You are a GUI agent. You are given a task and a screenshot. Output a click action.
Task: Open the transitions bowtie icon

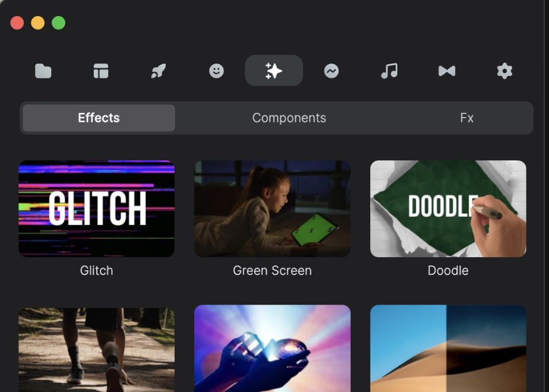pyautogui.click(x=447, y=71)
